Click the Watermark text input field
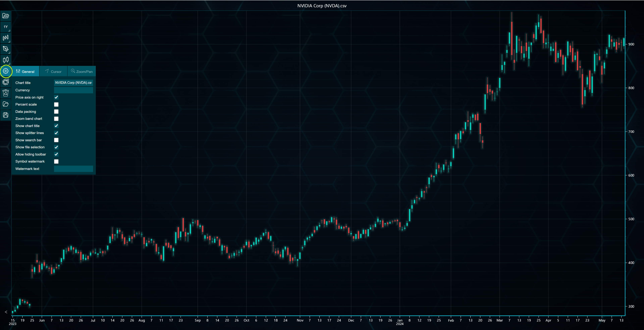This screenshot has height=330, width=644. click(73, 169)
